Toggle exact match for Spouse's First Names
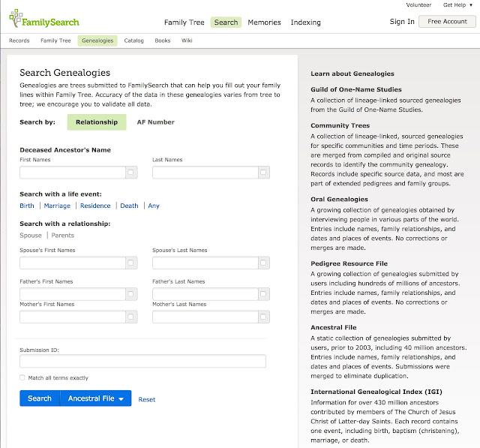The width and height of the screenshot is (480, 448). coord(131,263)
